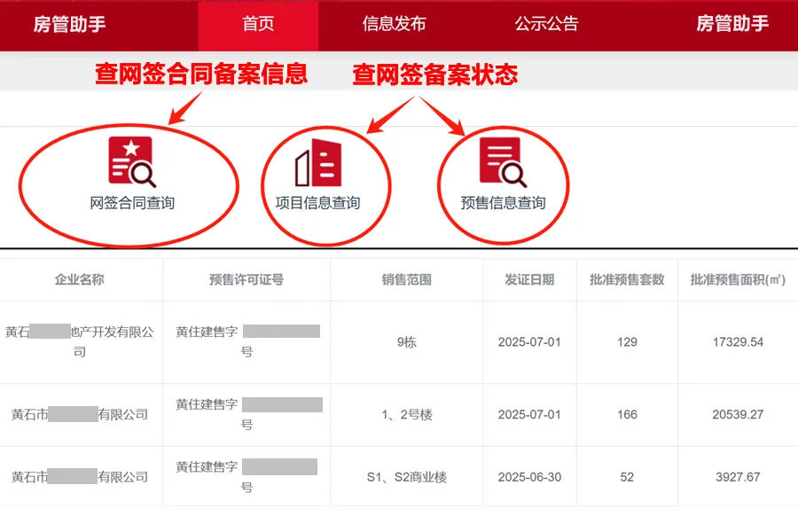Image resolution: width=798 pixels, height=532 pixels.
Task: Select the 预售许可证号 column header
Action: point(246,279)
